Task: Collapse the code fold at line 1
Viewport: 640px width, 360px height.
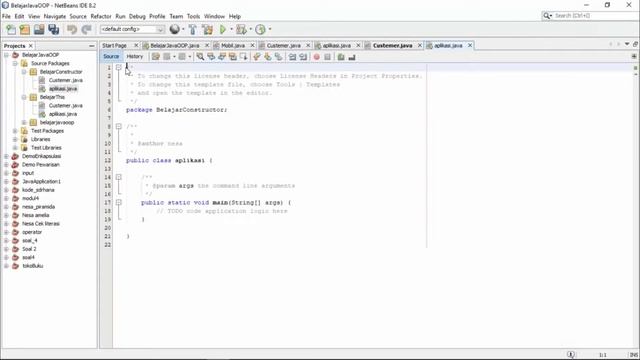Action: point(118,67)
